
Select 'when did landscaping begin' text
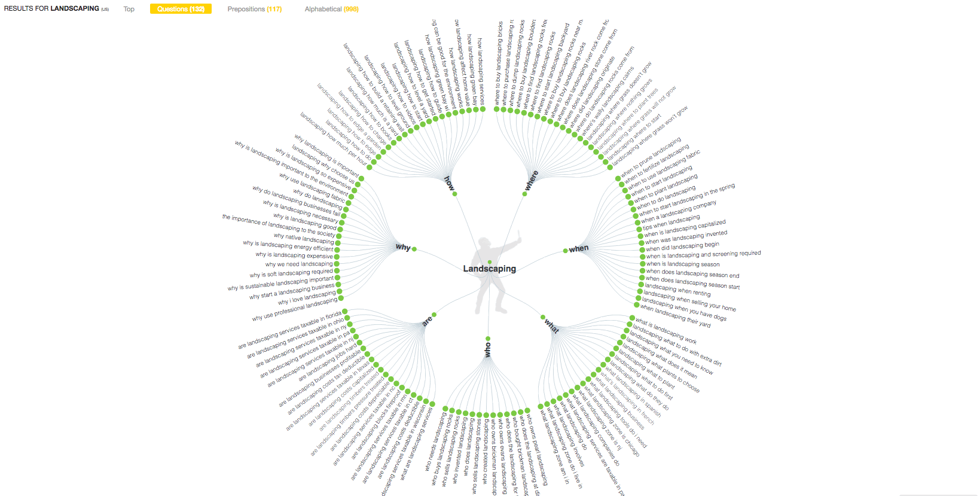(x=682, y=246)
